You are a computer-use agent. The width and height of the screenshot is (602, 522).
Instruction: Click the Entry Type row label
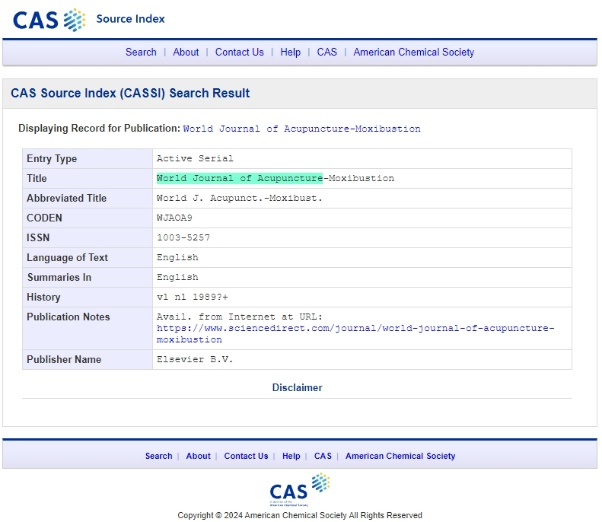pos(52,159)
